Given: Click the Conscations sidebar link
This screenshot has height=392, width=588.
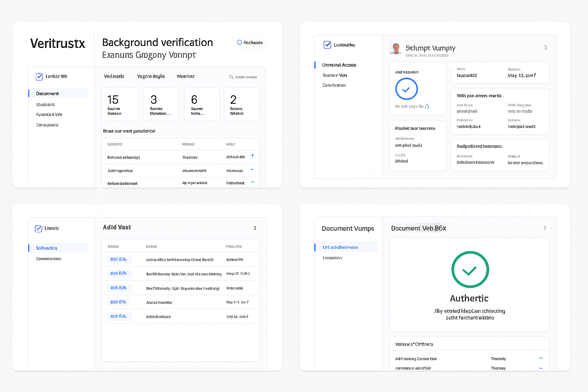Looking at the screenshot, I should point(47,125).
